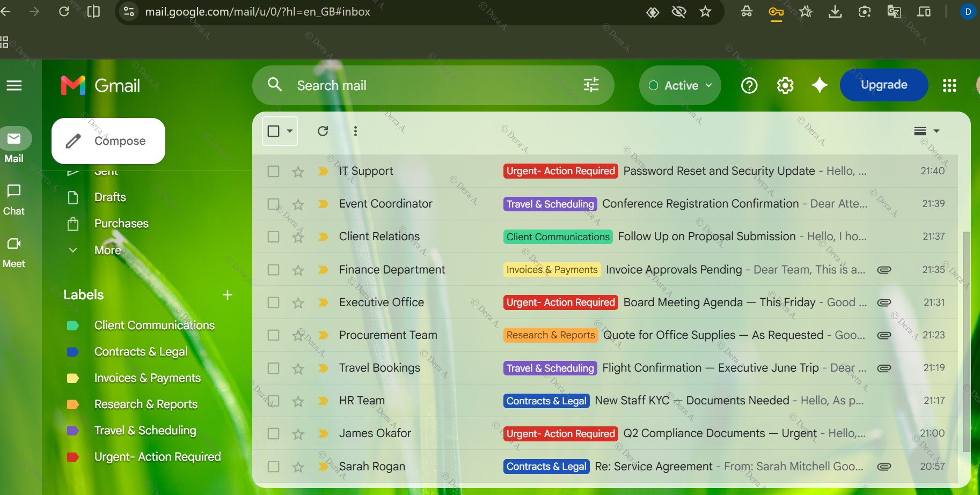Viewport: 980px width, 495px height.
Task: Open the Research & Reports sidebar label
Action: (146, 404)
